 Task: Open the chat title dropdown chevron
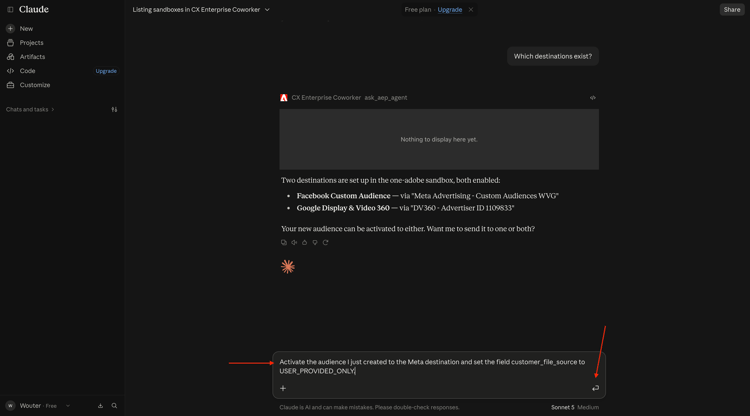(x=267, y=10)
